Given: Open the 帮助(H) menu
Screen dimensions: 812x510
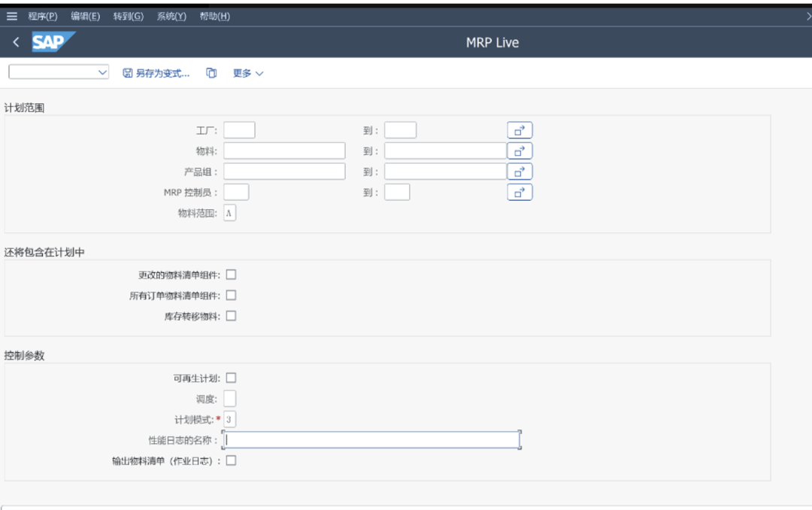Looking at the screenshot, I should pos(215,17).
